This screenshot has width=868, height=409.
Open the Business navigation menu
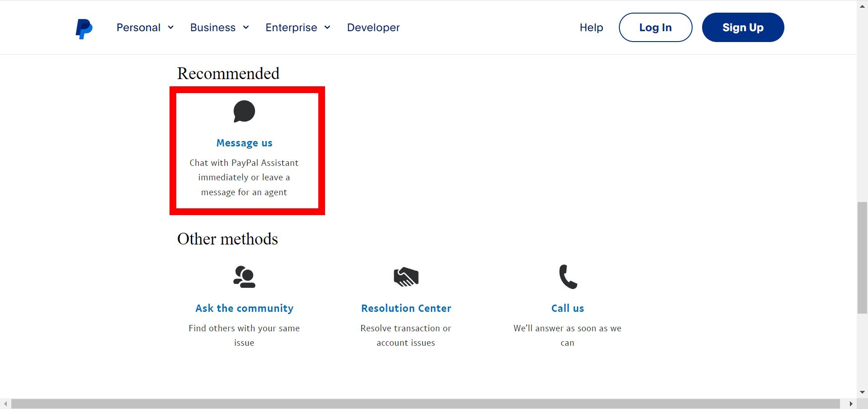pyautogui.click(x=219, y=28)
